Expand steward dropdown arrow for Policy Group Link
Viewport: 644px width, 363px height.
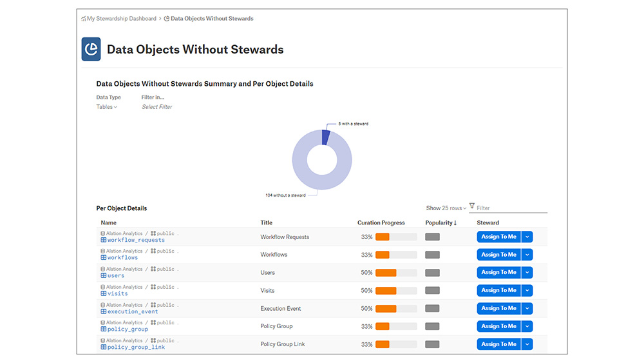point(527,344)
